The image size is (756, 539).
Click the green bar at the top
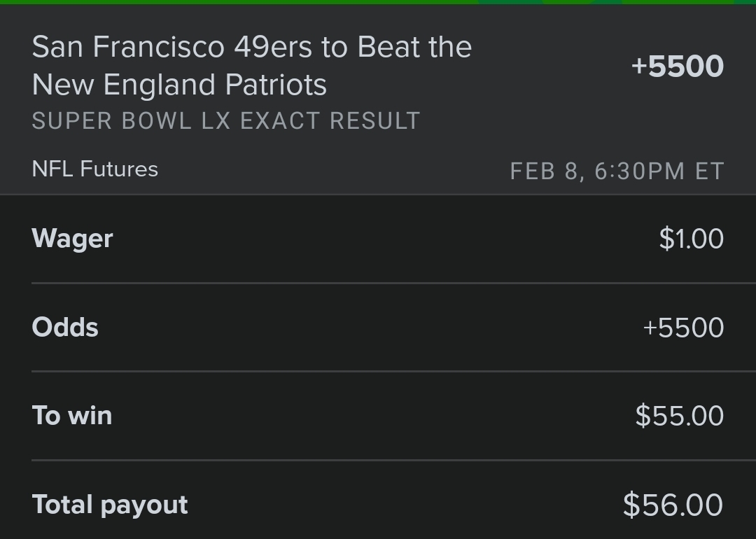click(x=378, y=2)
